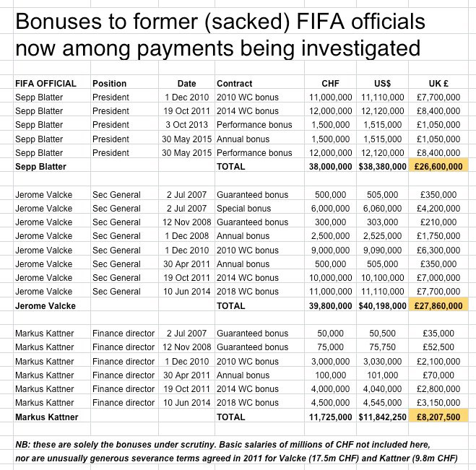Click the 39,800,000 CHF total cell

[x=330, y=306]
